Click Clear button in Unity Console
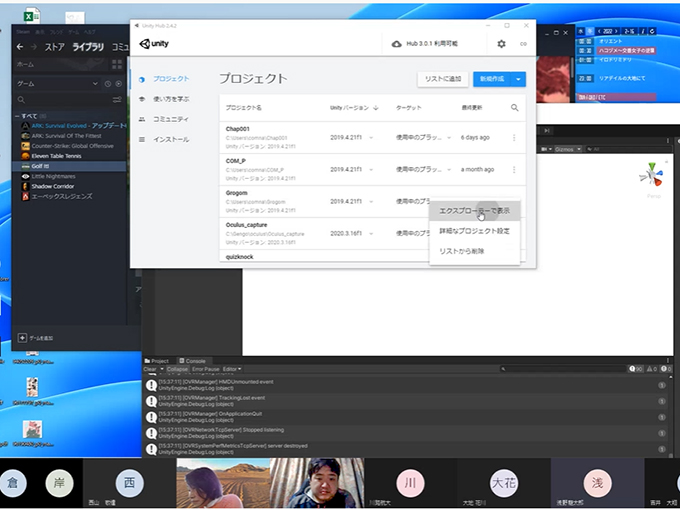 [150, 369]
